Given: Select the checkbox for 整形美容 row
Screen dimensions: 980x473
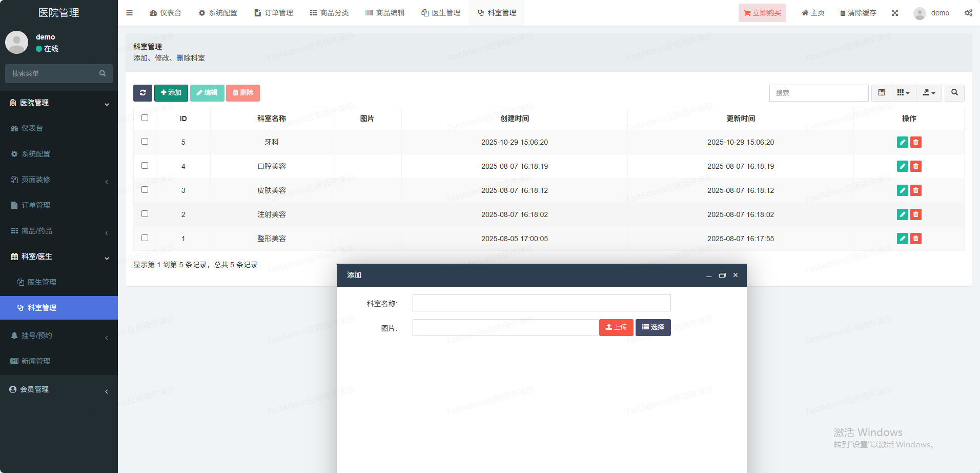Looking at the screenshot, I should pyautogui.click(x=145, y=238).
